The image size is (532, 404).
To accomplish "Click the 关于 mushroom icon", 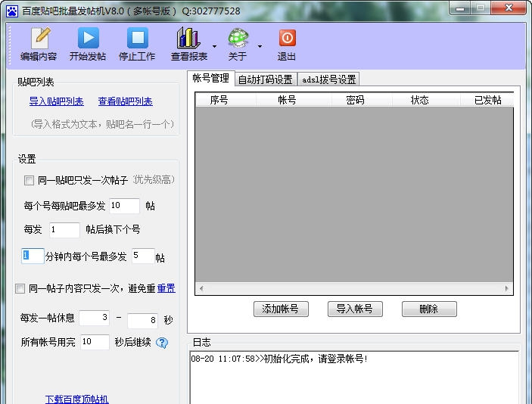I will 238,45.
